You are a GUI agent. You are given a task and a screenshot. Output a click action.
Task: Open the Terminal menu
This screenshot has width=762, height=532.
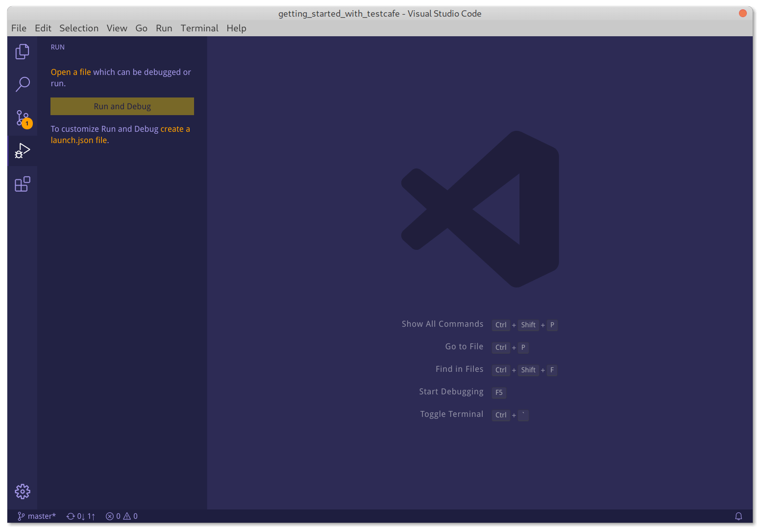[x=199, y=28]
